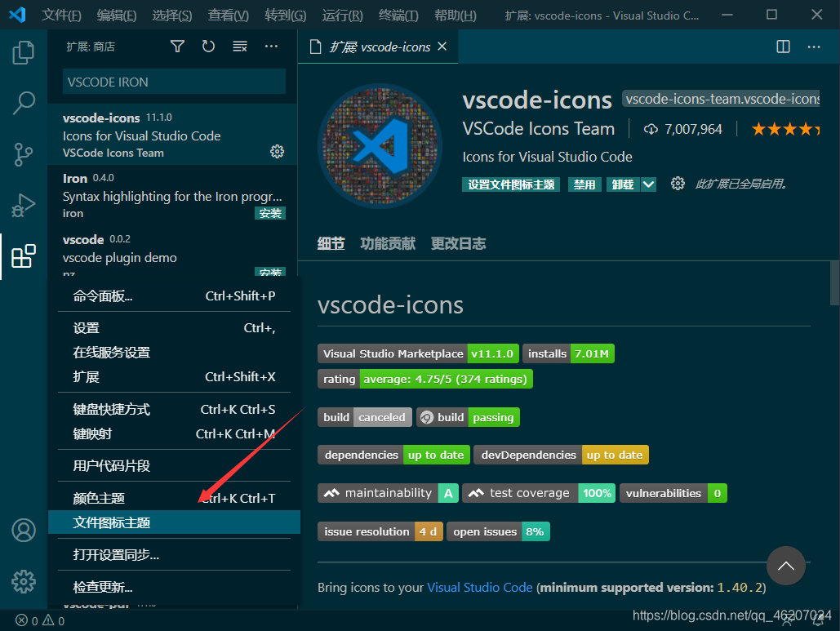This screenshot has height=631, width=840.
Task: Select 检查更新 menu entry
Action: click(x=174, y=587)
